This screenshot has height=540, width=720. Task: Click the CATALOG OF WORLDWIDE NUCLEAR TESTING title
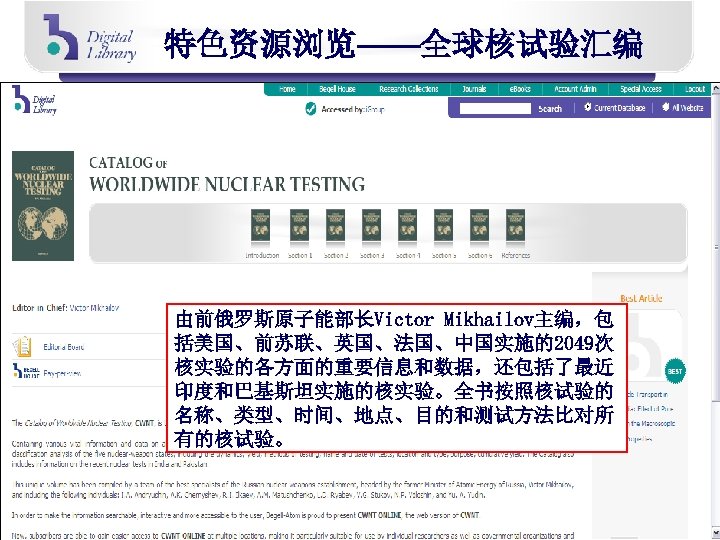pyautogui.click(x=227, y=174)
